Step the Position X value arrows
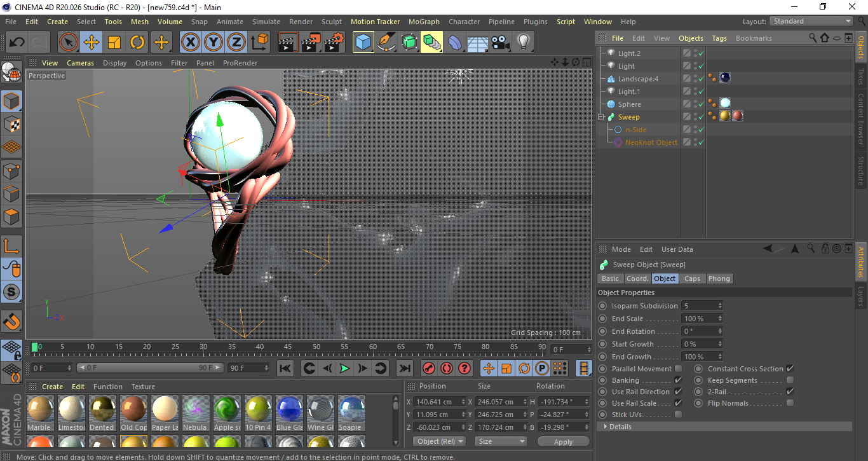 [x=463, y=402]
